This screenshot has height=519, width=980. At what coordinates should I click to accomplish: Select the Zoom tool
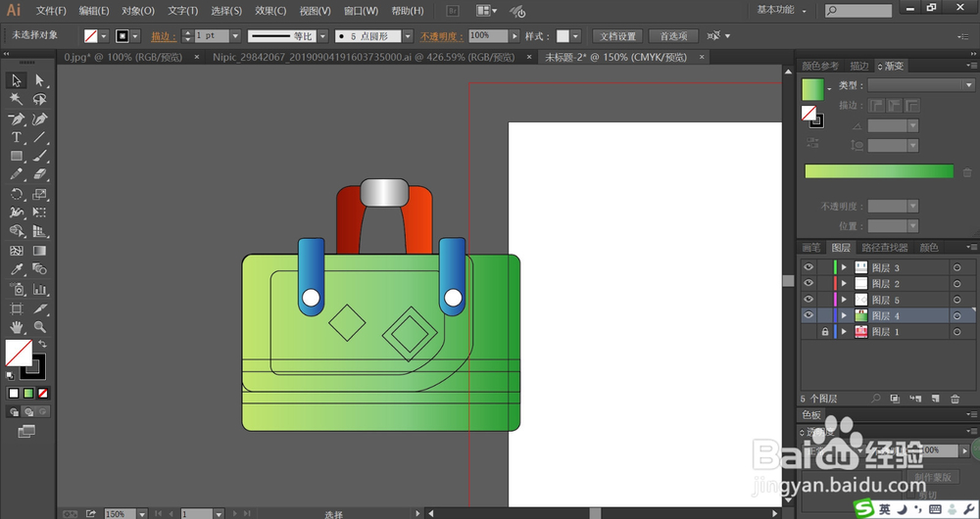(x=39, y=327)
